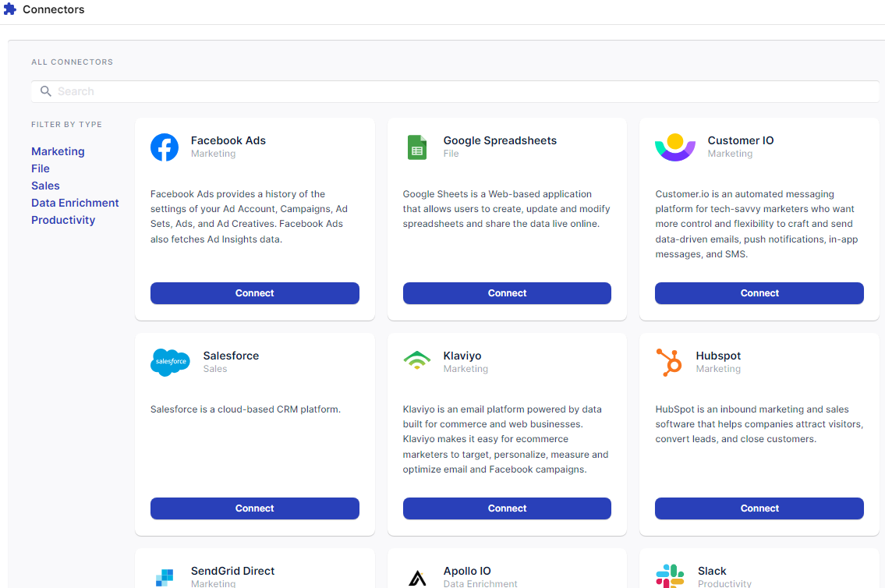Click the Connectors page heading
The image size is (885, 588).
[x=54, y=9]
